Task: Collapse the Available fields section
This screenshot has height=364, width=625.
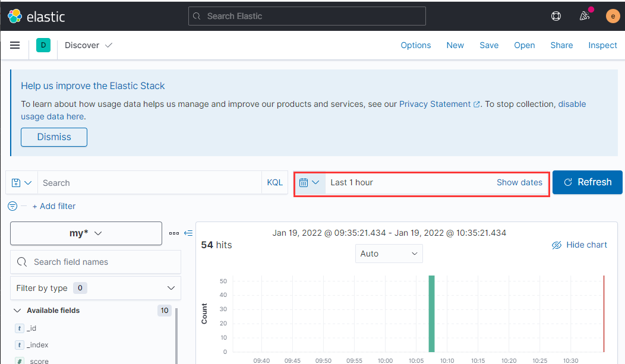Action: (17, 311)
